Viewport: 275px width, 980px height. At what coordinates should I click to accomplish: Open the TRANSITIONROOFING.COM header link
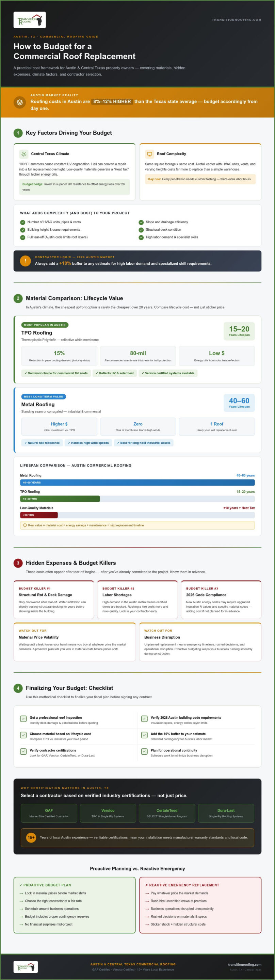tap(236, 20)
